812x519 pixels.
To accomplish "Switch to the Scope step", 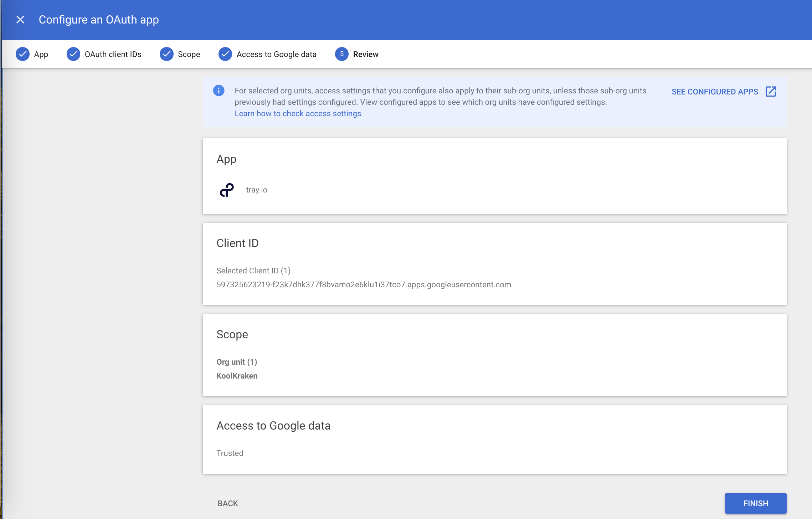I will click(189, 54).
